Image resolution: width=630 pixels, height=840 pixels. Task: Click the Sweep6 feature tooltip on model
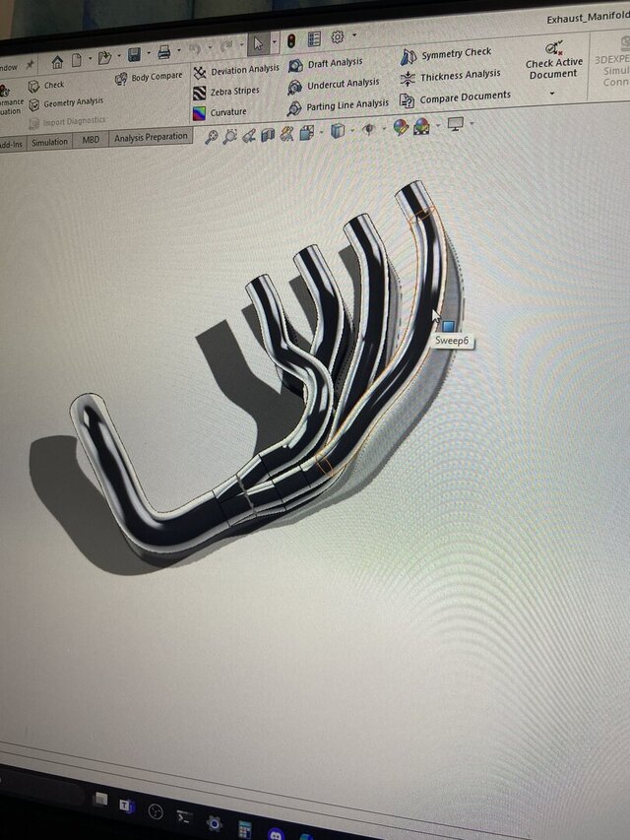pyautogui.click(x=453, y=341)
